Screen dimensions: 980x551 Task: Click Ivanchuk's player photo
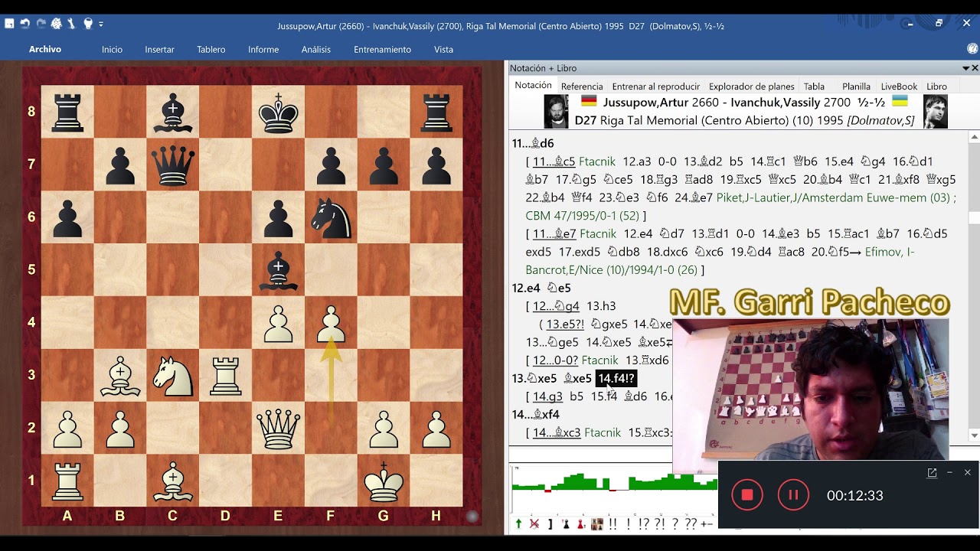[936, 112]
